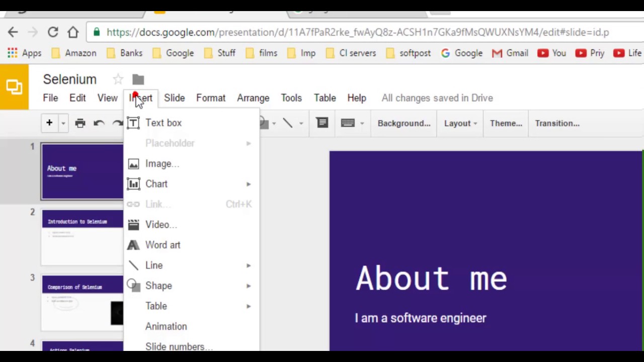Viewport: 644px width, 362px height.
Task: Expand Table submenu in Insert menu
Action: click(191, 306)
